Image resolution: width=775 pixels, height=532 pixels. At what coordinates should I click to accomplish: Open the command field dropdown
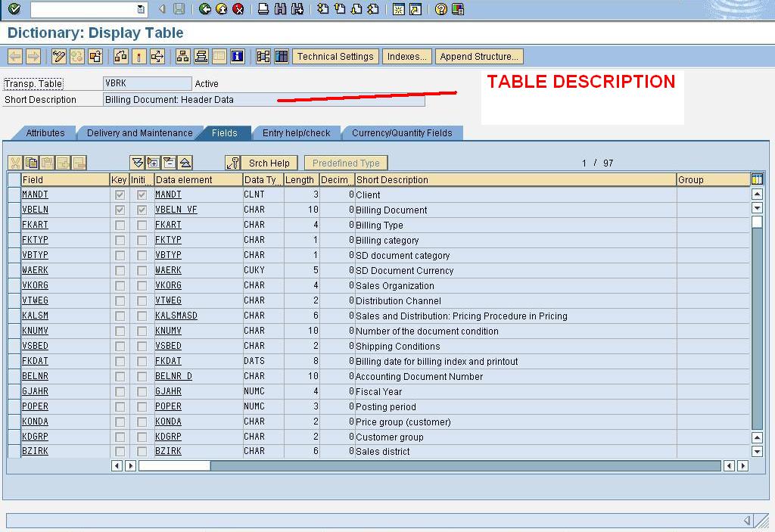[141, 8]
